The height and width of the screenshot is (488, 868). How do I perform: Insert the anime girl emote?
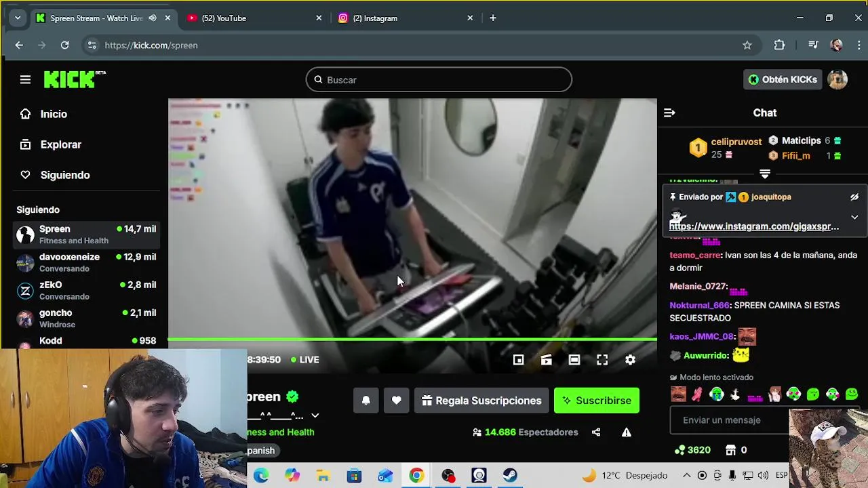point(774,394)
